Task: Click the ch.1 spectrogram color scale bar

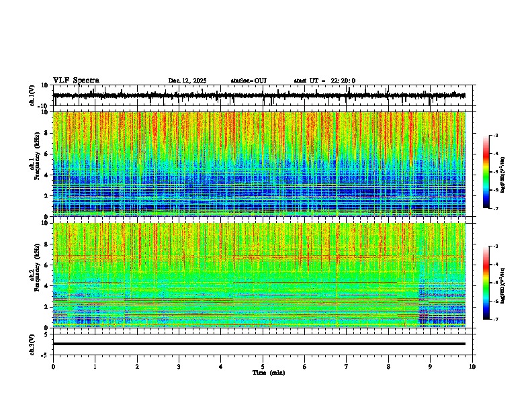Action: [486, 172]
